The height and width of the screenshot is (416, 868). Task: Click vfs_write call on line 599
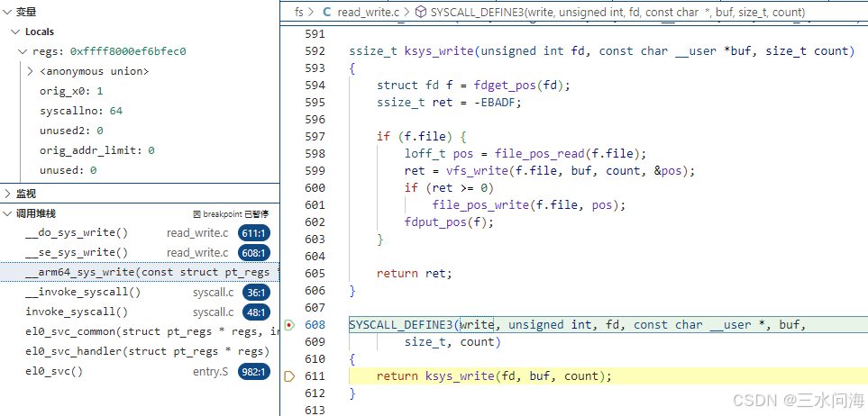pos(477,171)
